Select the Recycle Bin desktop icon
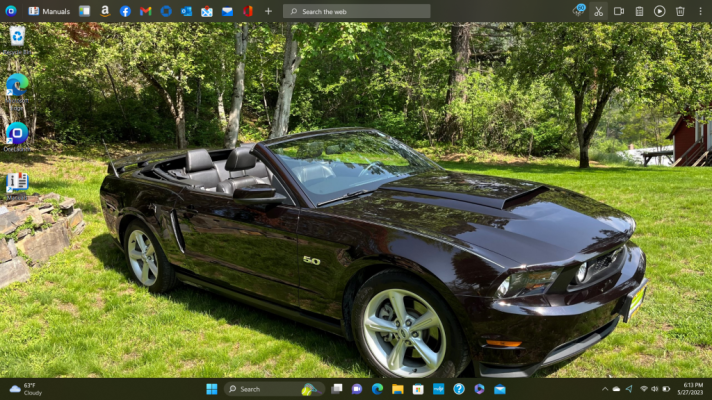 click(17, 41)
